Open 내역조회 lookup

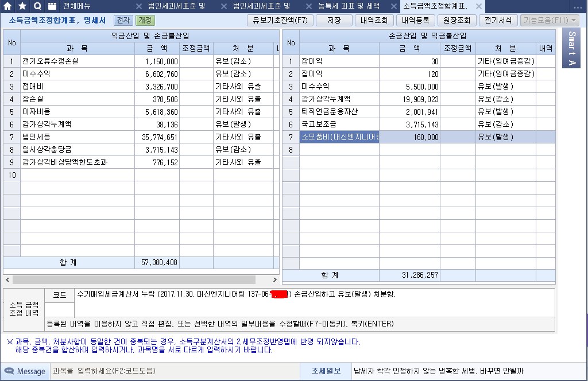[373, 20]
